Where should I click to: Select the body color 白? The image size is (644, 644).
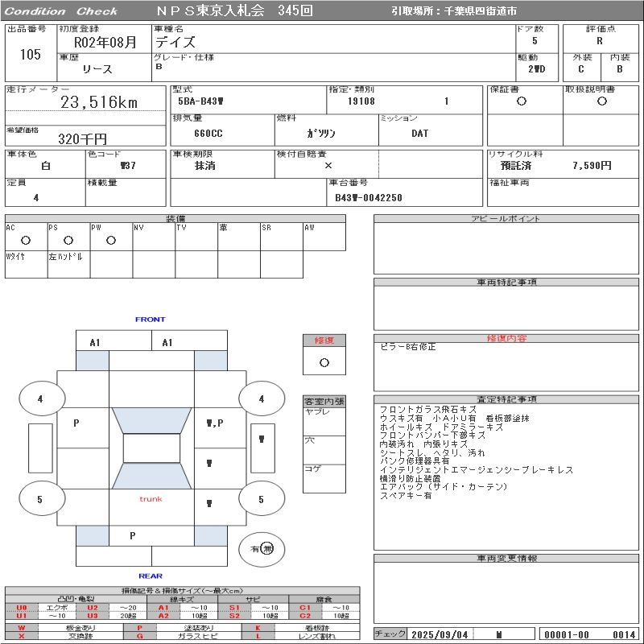click(x=46, y=166)
